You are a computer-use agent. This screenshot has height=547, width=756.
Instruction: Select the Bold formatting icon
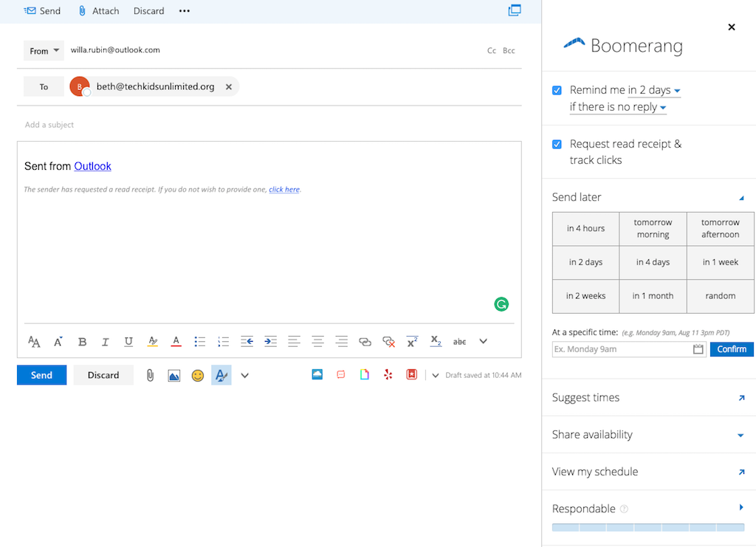click(82, 341)
